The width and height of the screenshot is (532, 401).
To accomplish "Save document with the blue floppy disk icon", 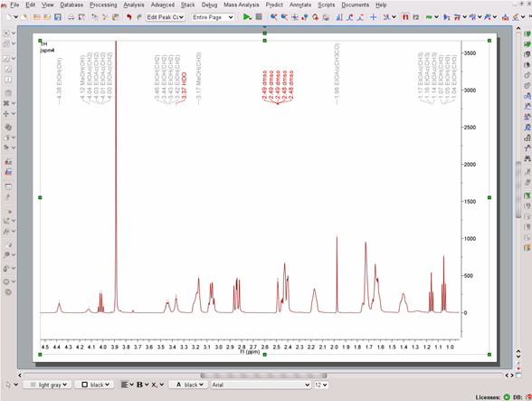I will click(x=58, y=17).
